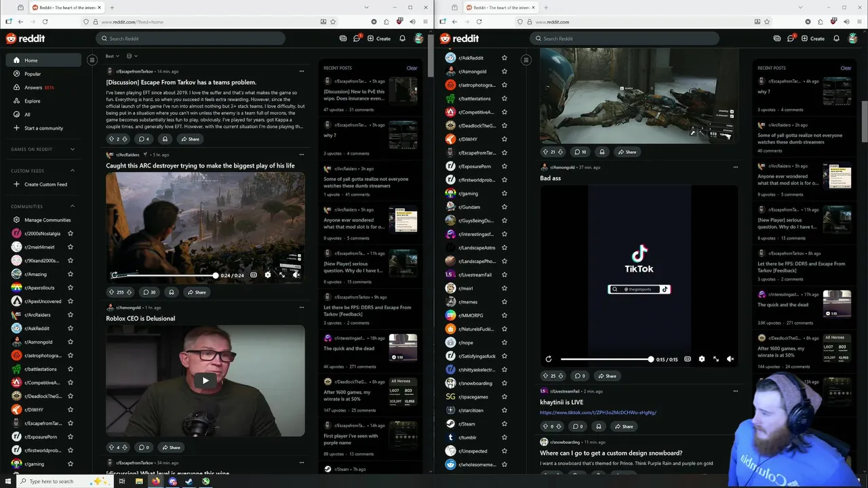868x488 pixels.
Task: Replay the TikTok Bad ass video
Action: pyautogui.click(x=549, y=359)
